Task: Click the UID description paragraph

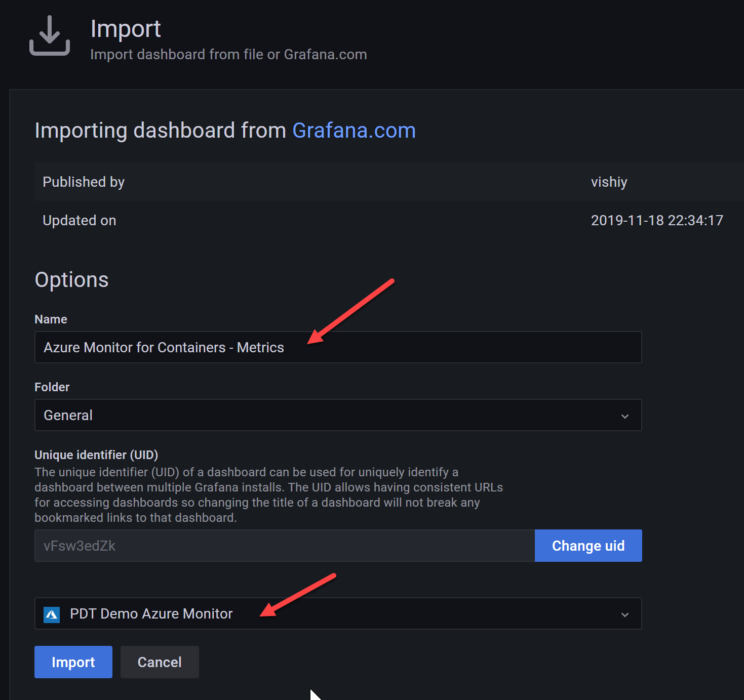Action: 269,495
